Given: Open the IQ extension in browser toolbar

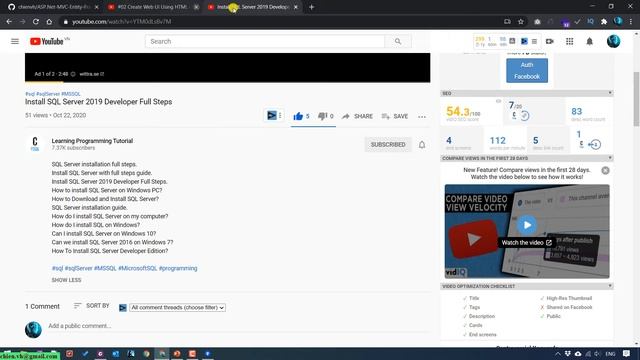Looking at the screenshot, I should (x=590, y=21).
